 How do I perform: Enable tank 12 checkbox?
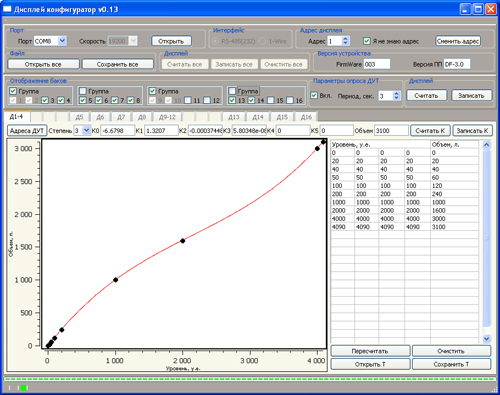point(207,100)
